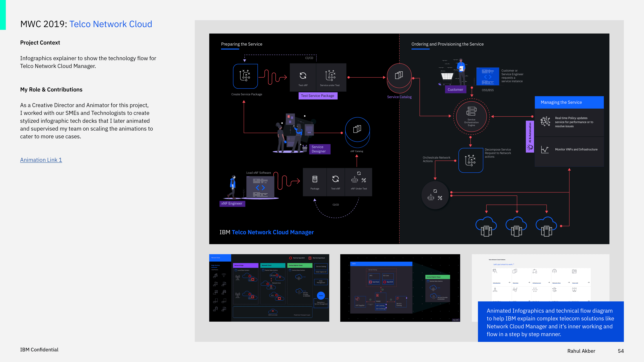Click the Decompose Service Request icon
Screen dimensions: 644x362
pyautogui.click(x=471, y=160)
